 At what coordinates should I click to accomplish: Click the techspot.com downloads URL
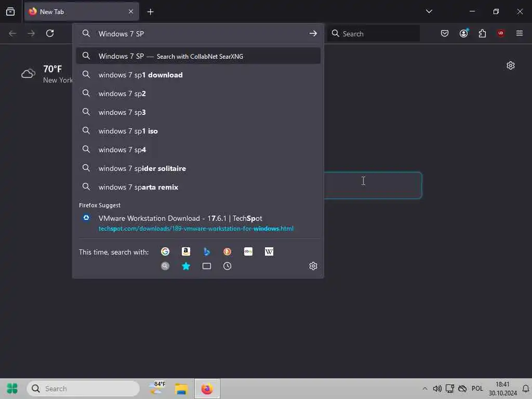pos(196,229)
